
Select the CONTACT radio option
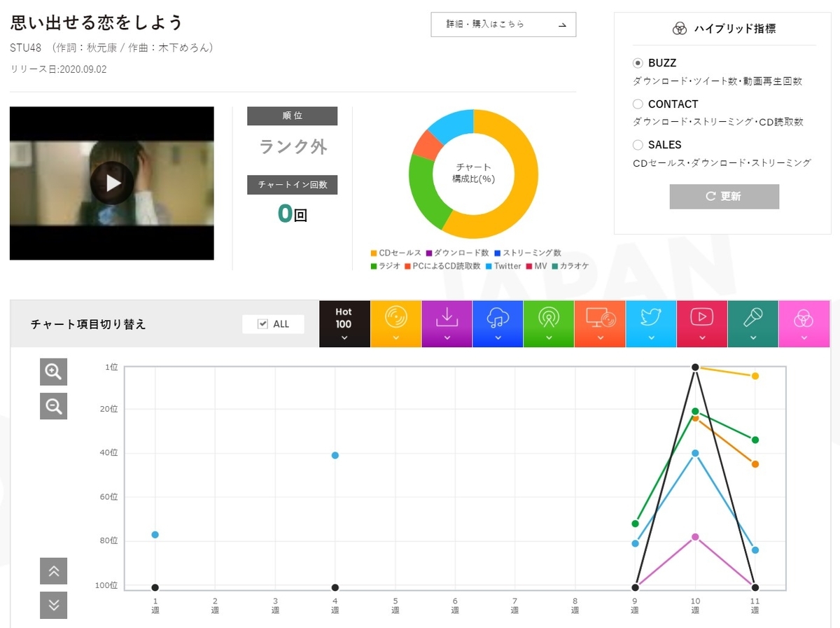click(x=638, y=104)
